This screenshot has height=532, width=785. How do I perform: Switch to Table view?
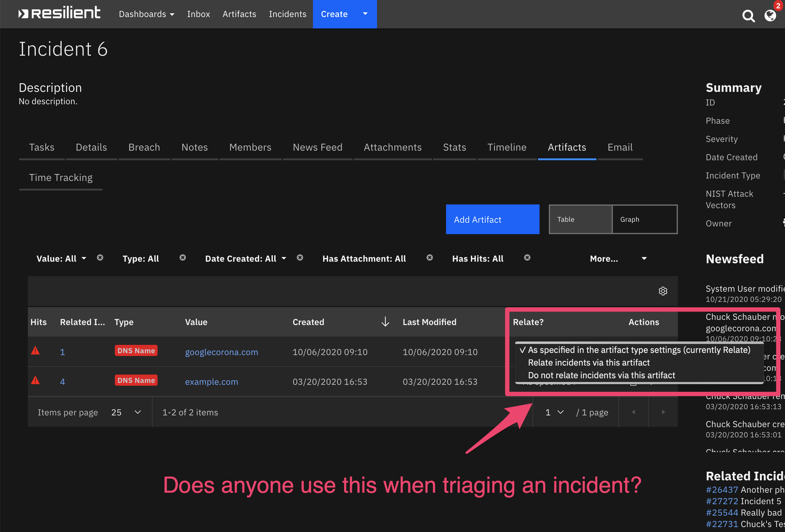tap(580, 219)
